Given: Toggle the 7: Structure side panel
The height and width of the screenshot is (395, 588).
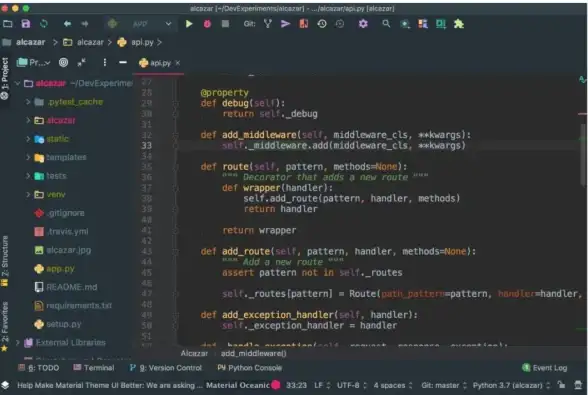Looking at the screenshot, I should 4,261.
